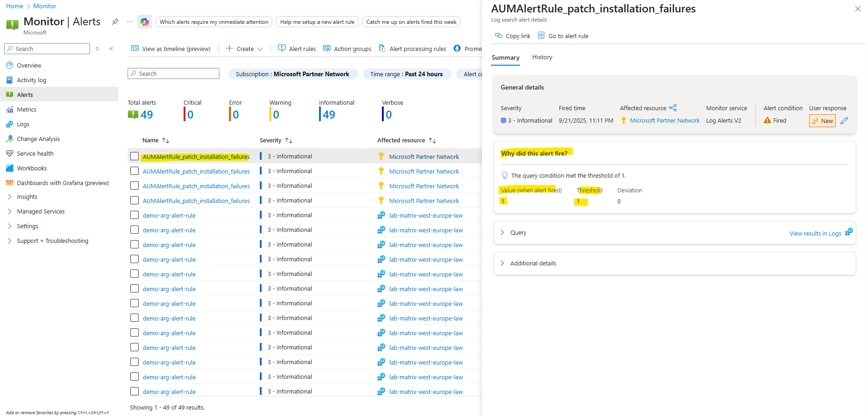Select checkbox of third AUMAlertRule row

(x=134, y=186)
